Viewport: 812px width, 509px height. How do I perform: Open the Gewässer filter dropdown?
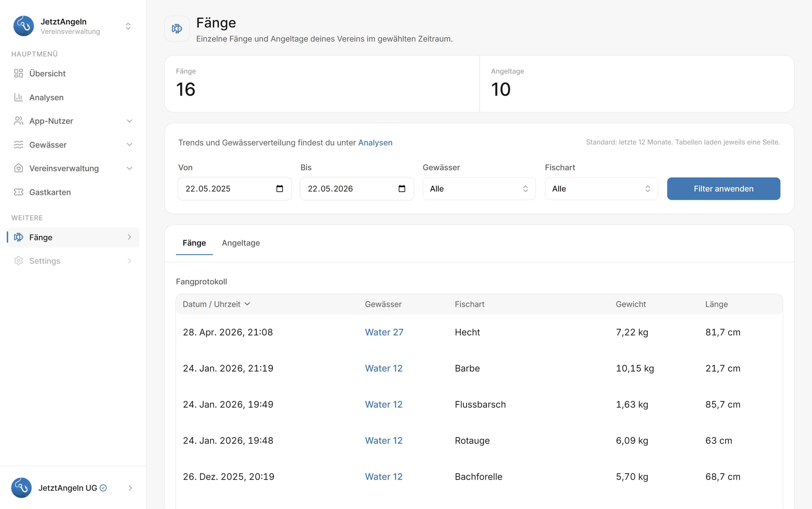point(479,189)
